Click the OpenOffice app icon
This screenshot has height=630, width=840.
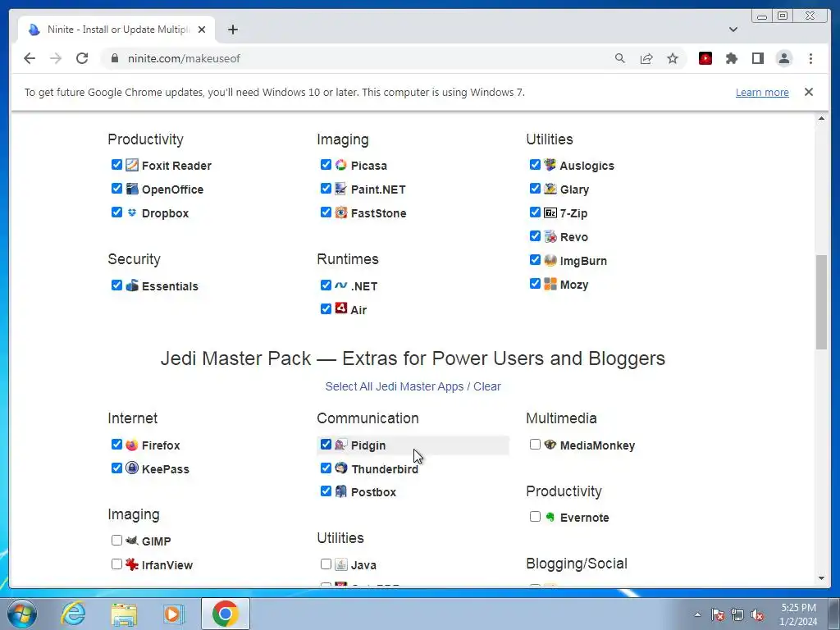(x=132, y=189)
